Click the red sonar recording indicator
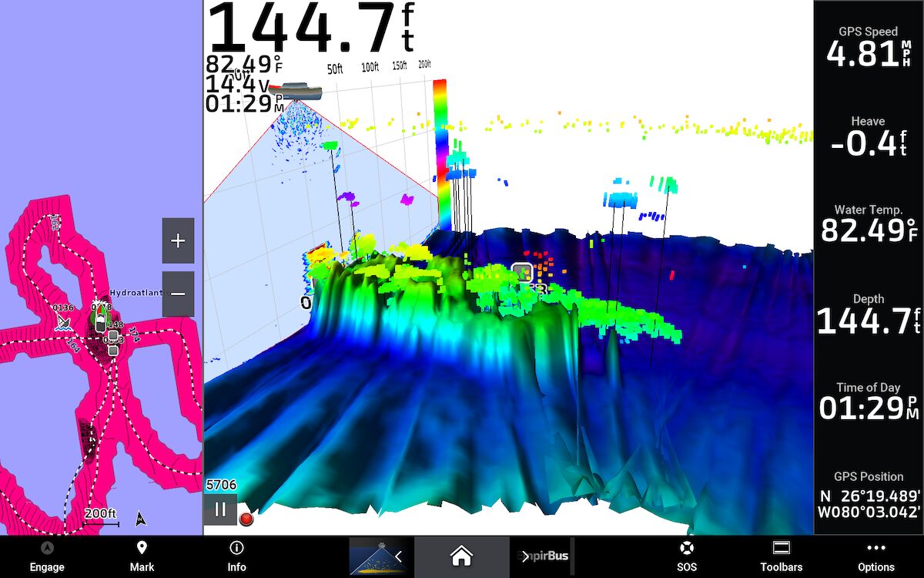Screen dimensions: 924x578 tap(246, 519)
